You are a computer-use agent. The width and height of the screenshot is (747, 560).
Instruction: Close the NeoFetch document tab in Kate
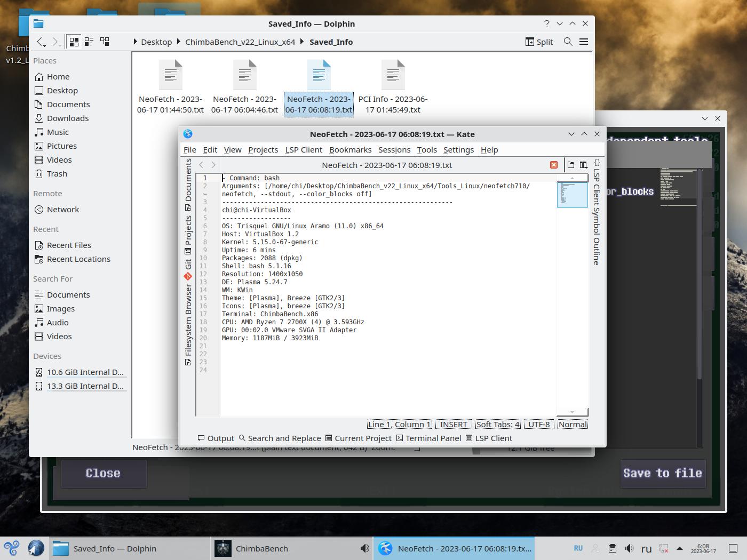point(554,165)
